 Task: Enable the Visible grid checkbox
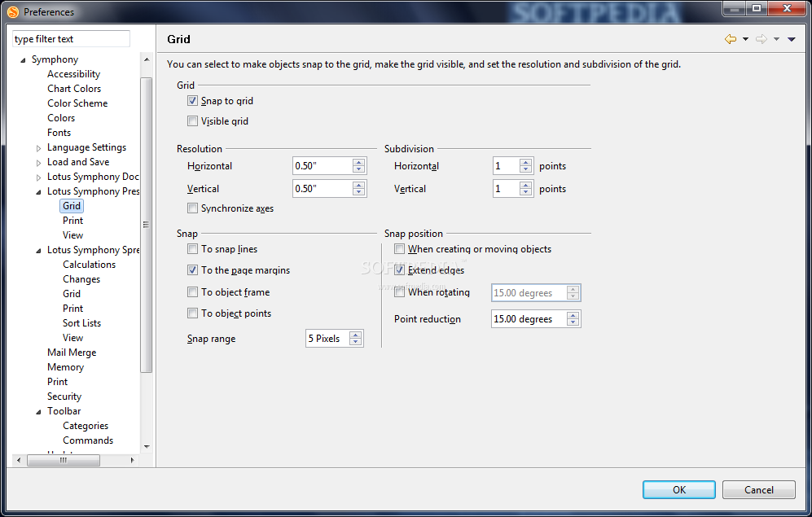[x=193, y=120]
